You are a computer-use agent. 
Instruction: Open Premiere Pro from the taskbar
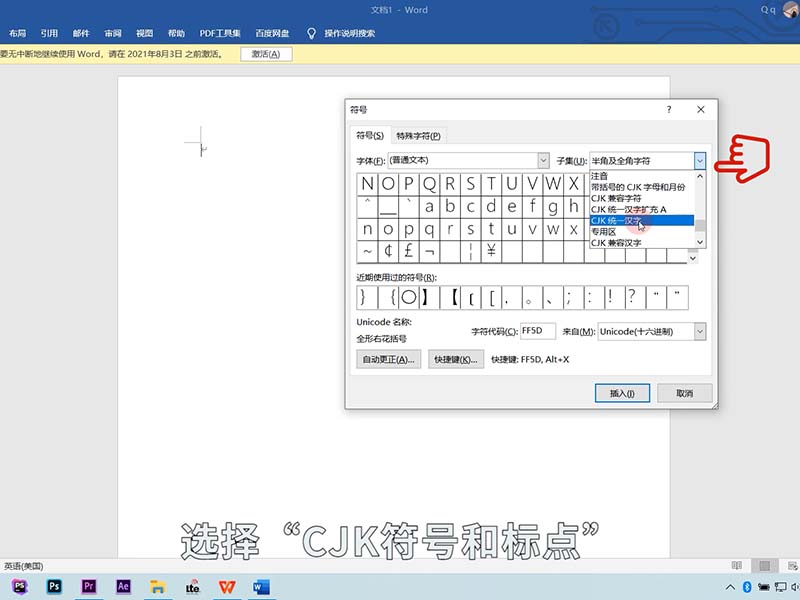click(x=89, y=587)
